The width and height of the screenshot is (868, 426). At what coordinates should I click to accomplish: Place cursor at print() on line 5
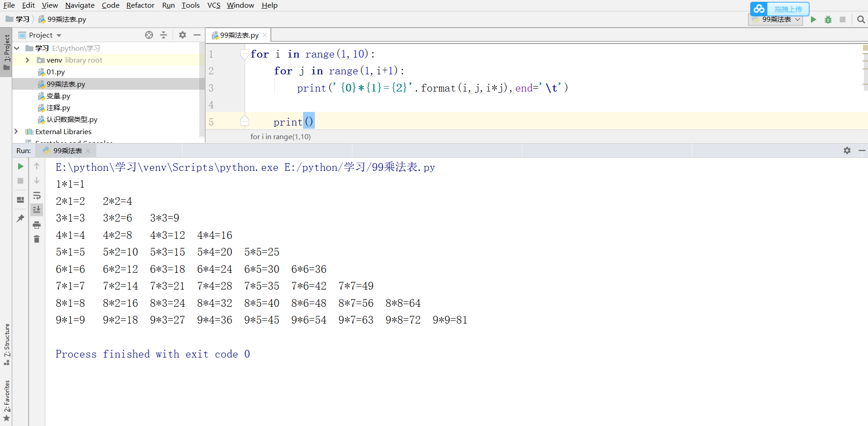293,122
